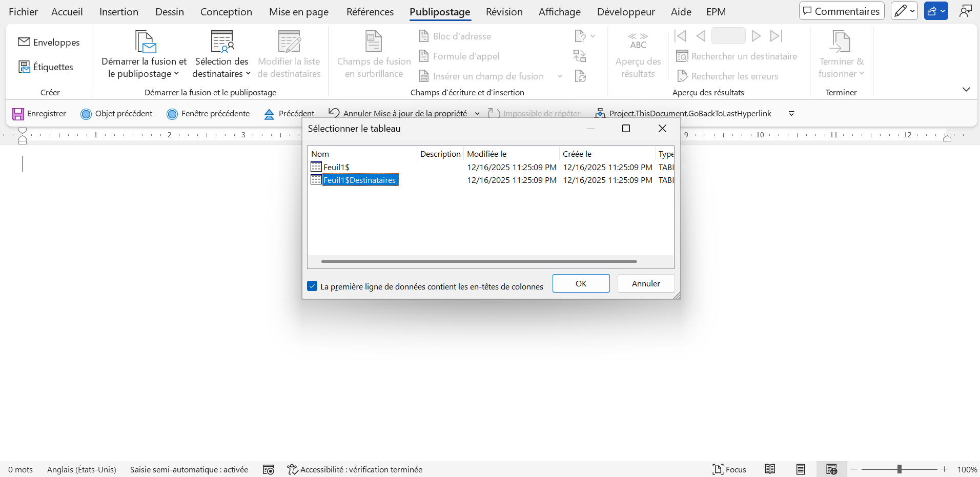Customize the quick access toolbar

[791, 114]
